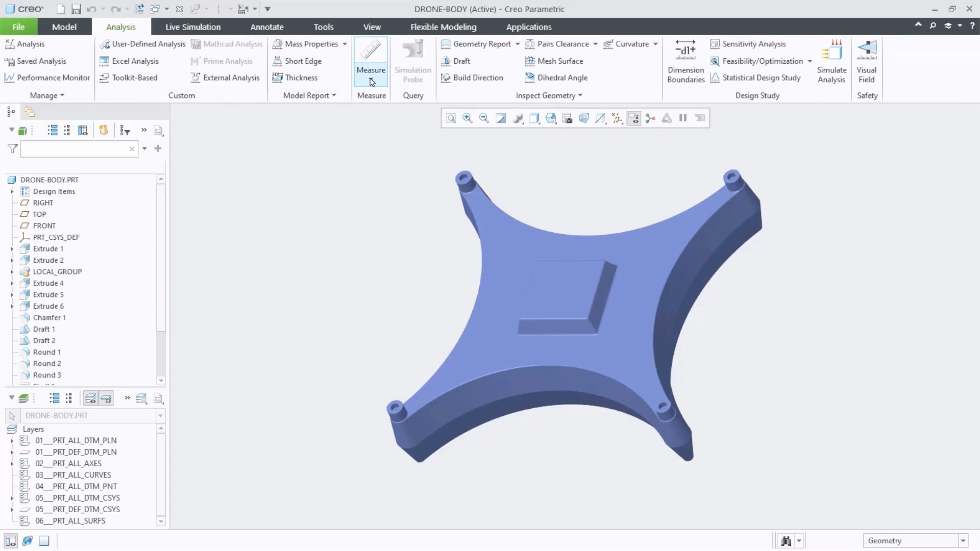The width and height of the screenshot is (980, 551).
Task: Open the Flexible Modeling tab
Action: pos(443,27)
